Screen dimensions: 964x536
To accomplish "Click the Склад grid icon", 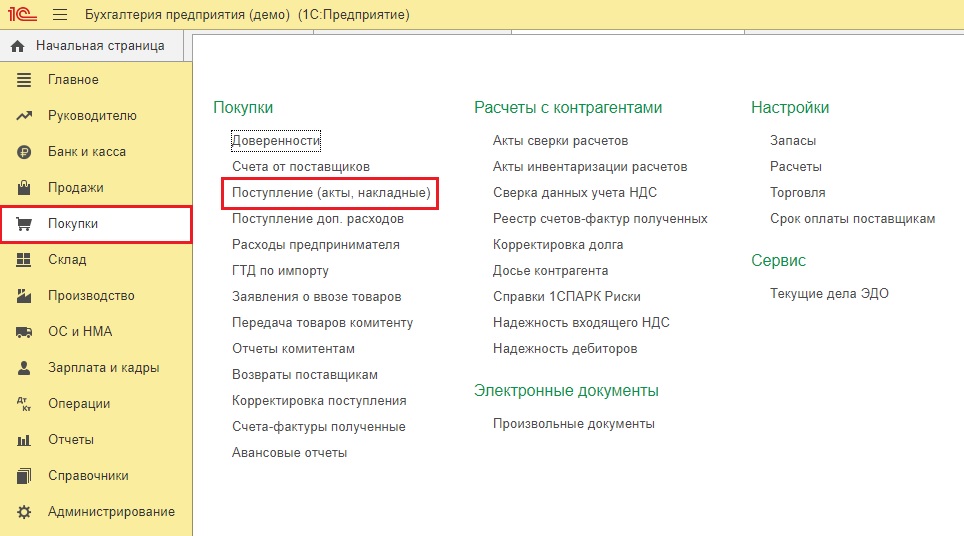I will 25,260.
